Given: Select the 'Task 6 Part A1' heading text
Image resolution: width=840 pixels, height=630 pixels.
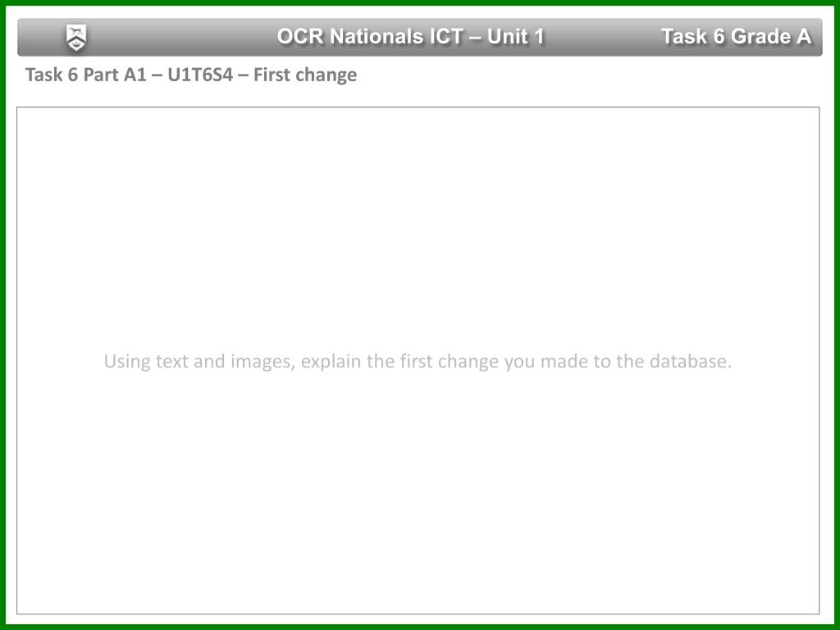Looking at the screenshot, I should (x=85, y=75).
